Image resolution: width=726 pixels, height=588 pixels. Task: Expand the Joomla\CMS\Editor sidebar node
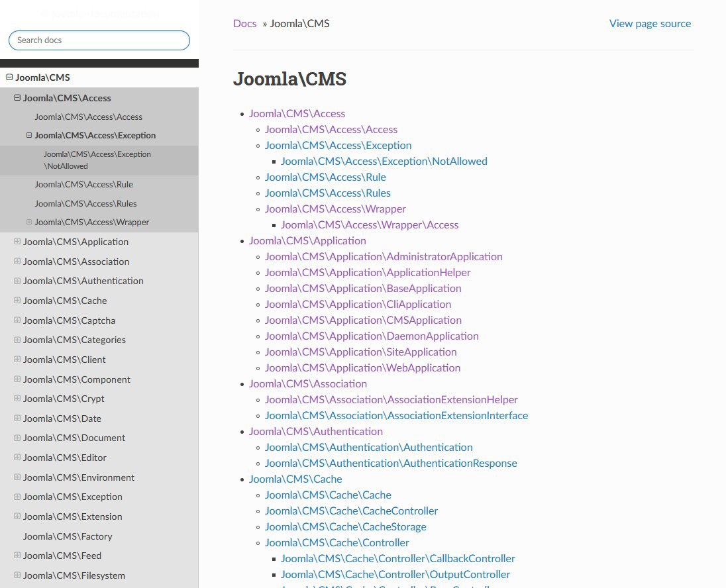point(17,457)
